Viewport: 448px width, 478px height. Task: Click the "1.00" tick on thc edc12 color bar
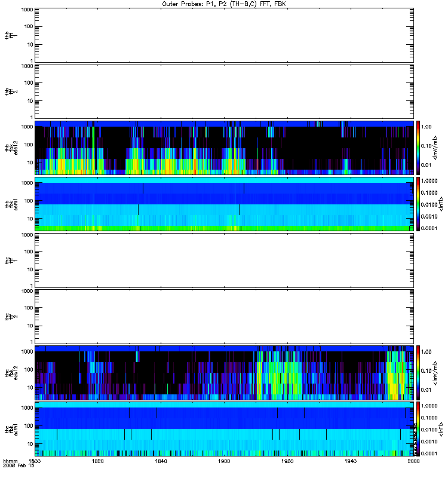pyautogui.click(x=426, y=352)
